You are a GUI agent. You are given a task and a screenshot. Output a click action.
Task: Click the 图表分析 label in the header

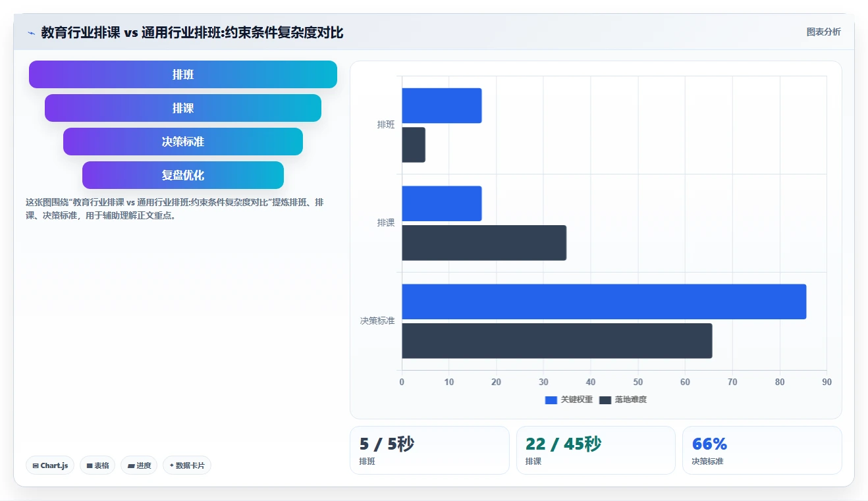point(823,32)
